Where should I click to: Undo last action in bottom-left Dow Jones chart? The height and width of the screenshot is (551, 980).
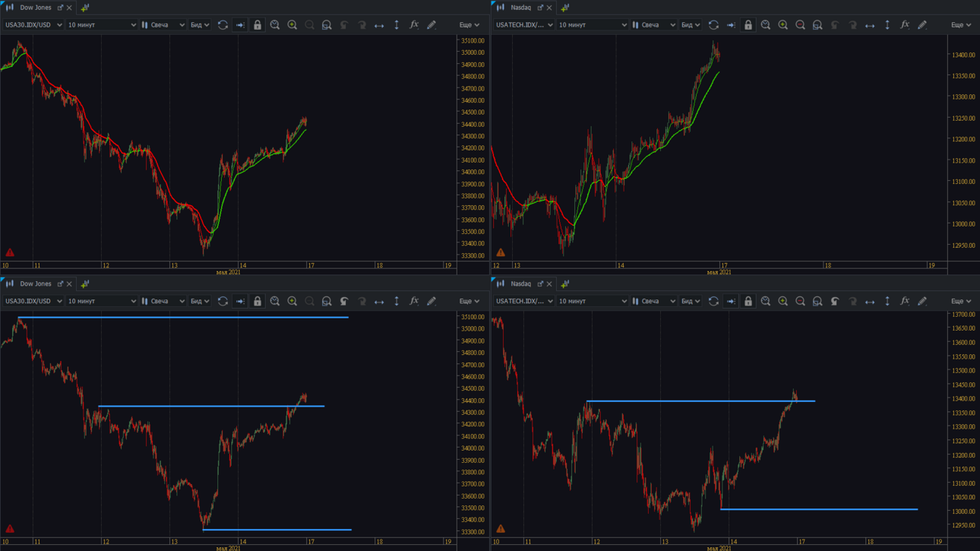tap(344, 302)
